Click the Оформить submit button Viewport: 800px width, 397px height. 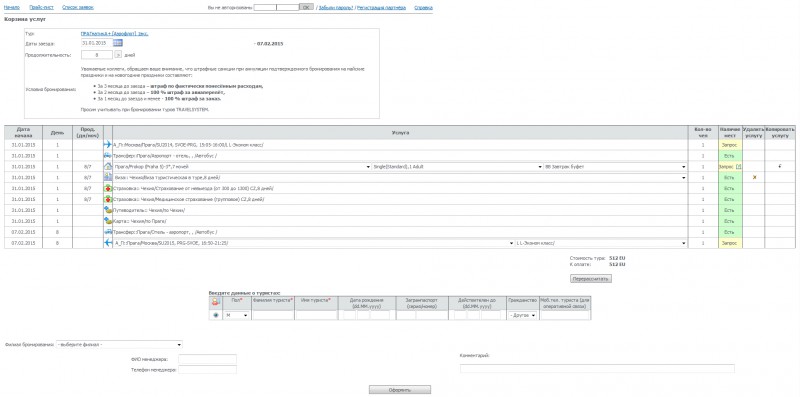399,390
